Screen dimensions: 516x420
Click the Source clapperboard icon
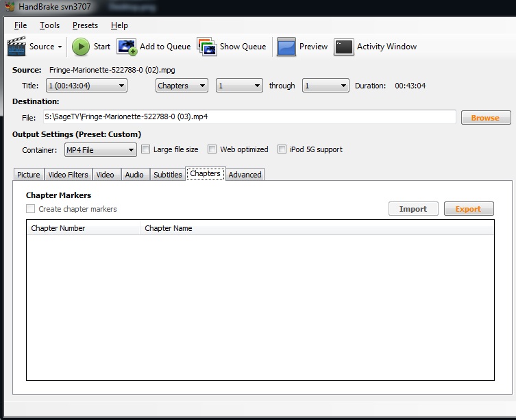16,47
